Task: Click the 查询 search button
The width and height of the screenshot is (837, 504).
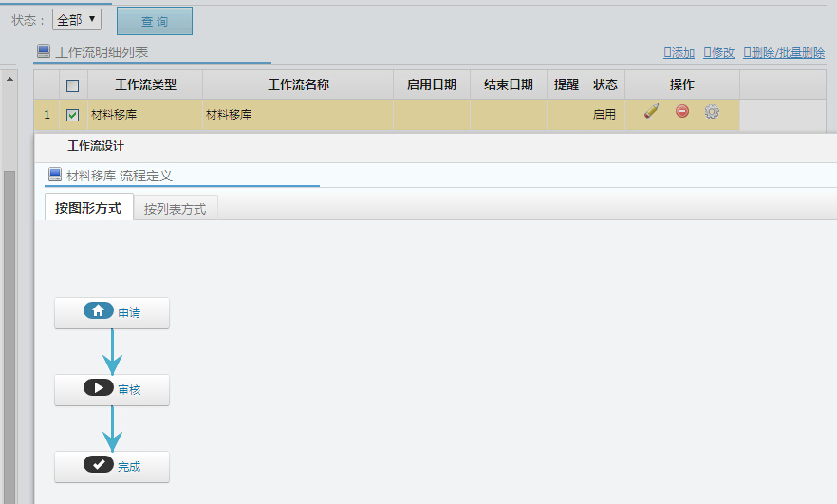Action: tap(154, 21)
